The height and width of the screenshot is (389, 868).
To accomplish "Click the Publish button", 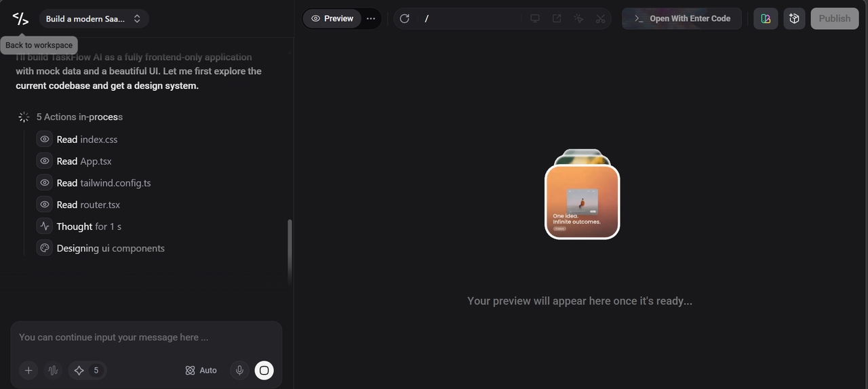I will [x=834, y=18].
